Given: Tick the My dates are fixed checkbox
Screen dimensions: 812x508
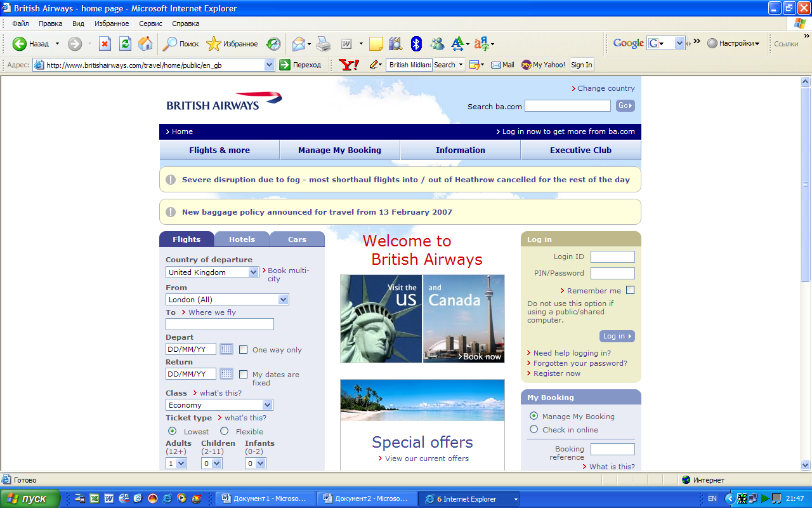Looking at the screenshot, I should pyautogui.click(x=243, y=375).
